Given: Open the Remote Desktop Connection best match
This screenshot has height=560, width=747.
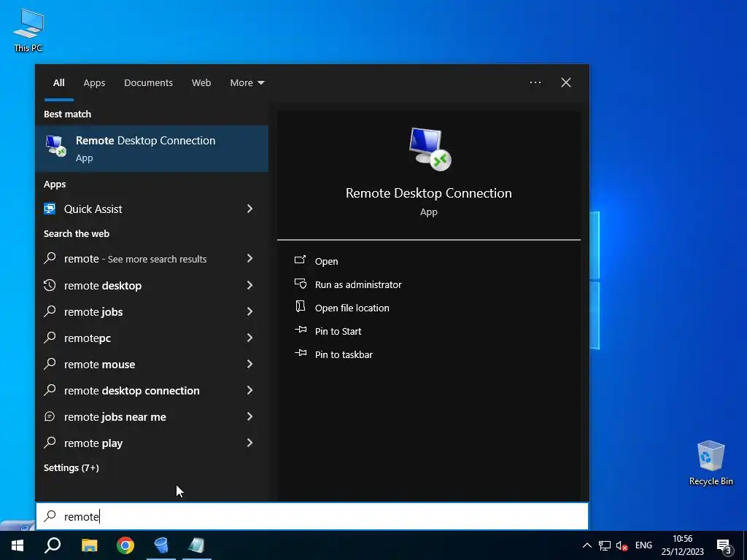Looking at the screenshot, I should (x=152, y=149).
